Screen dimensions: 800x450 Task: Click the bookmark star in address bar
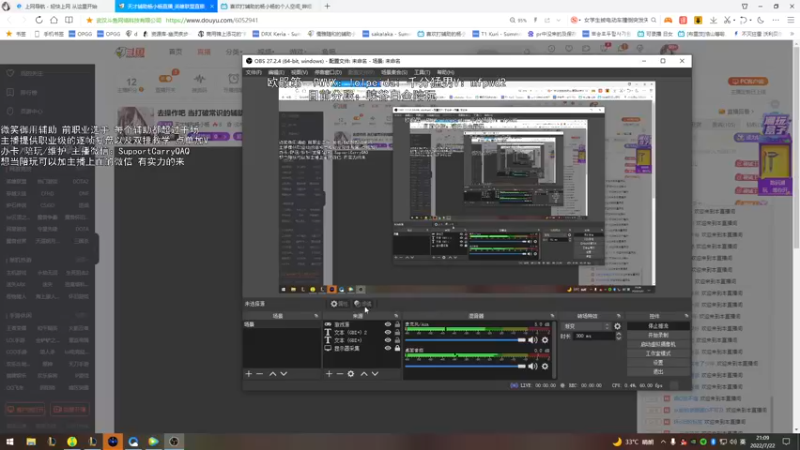click(x=89, y=20)
